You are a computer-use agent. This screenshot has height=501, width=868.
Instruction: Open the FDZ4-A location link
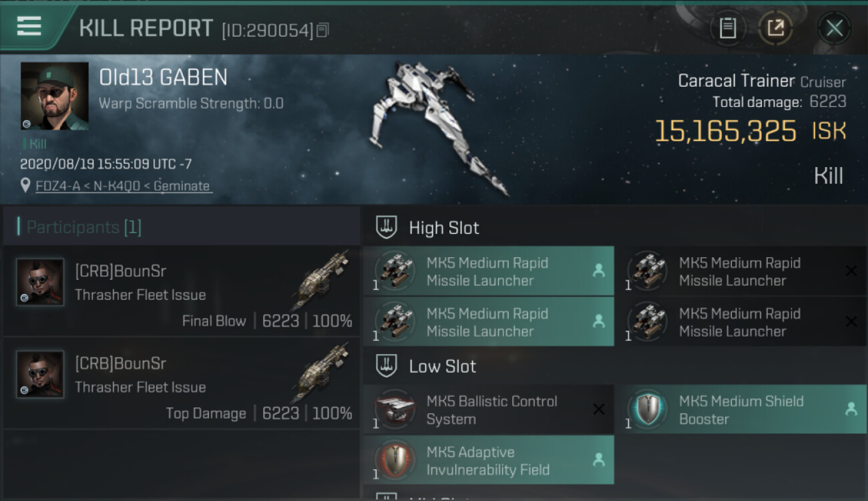[124, 186]
